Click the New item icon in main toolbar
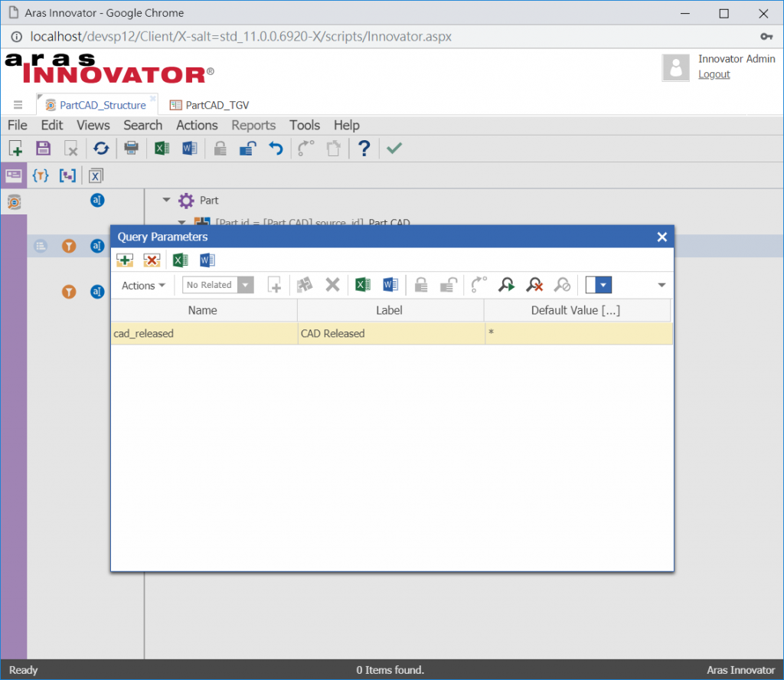This screenshot has height=680, width=784. coord(15,149)
